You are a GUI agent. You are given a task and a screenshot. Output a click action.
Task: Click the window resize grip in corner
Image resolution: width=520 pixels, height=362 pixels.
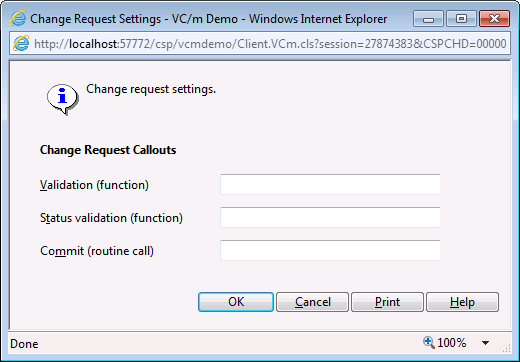pyautogui.click(x=506, y=349)
